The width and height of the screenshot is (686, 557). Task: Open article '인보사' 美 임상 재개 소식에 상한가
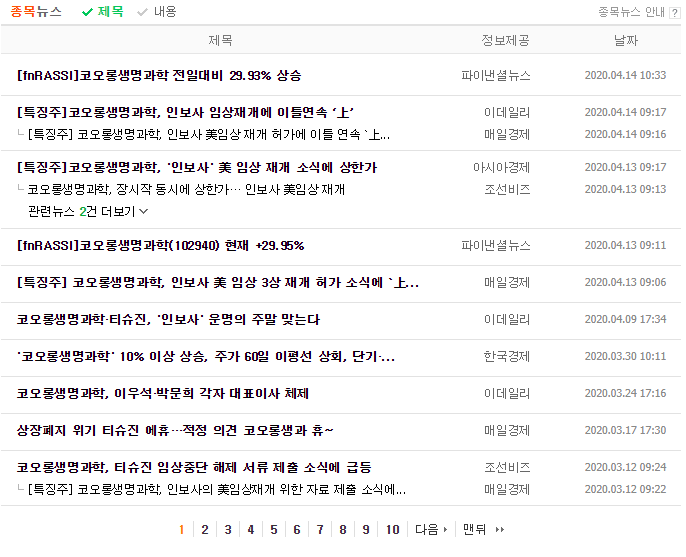point(196,168)
